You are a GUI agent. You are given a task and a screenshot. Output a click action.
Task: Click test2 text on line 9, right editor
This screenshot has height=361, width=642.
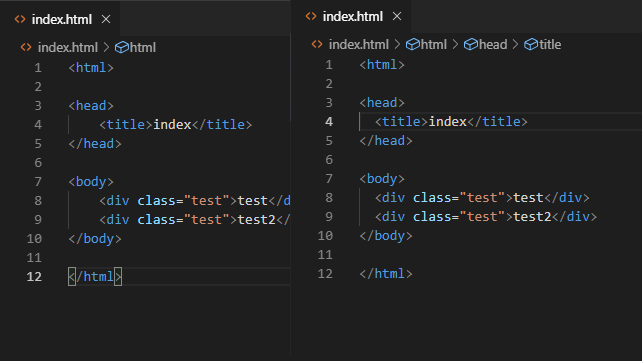point(532,217)
